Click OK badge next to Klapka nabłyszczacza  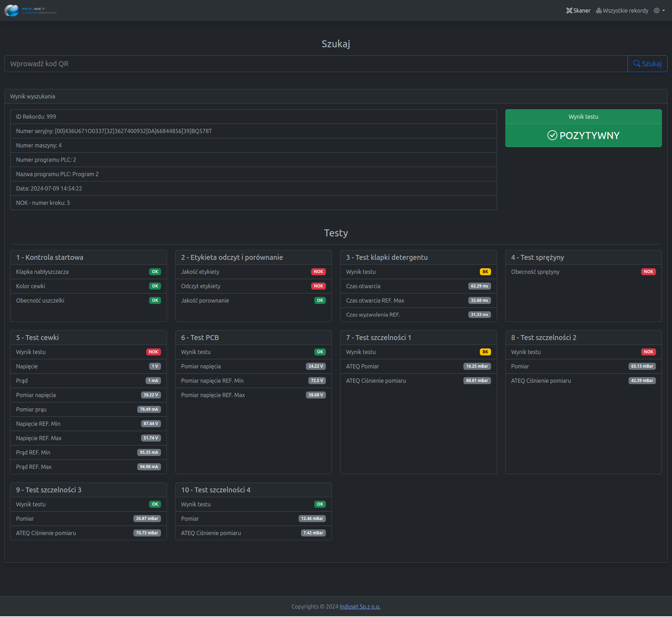click(155, 272)
